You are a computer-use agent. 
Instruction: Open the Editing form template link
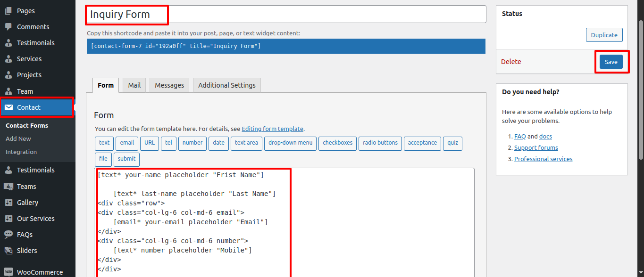point(273,129)
